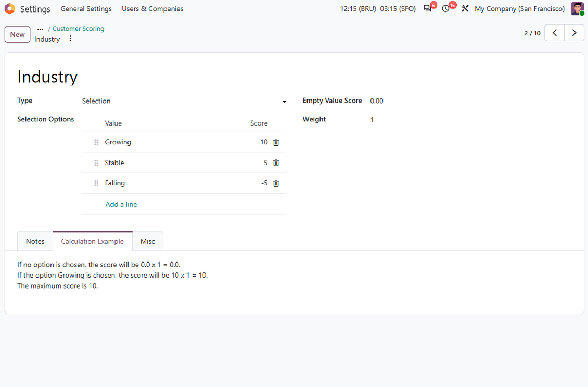The height and width of the screenshot is (387, 588).
Task: Go to the next record
Action: (x=574, y=33)
